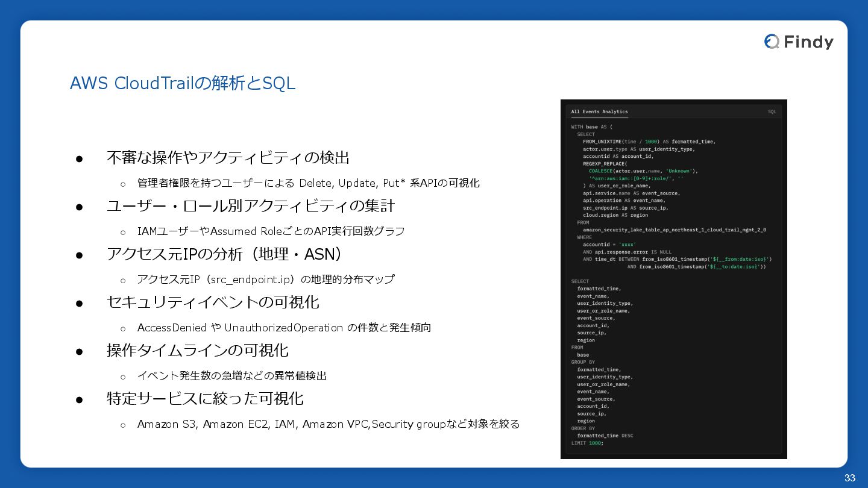Viewport: 868px width, 488px height.
Task: Click the 'REGEXP_REPLACE(' code line
Action: pos(605,164)
